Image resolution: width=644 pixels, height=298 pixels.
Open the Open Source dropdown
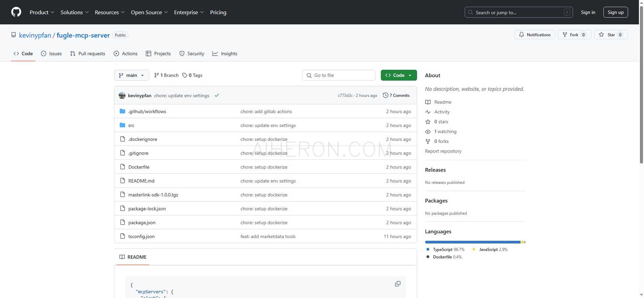(x=149, y=12)
